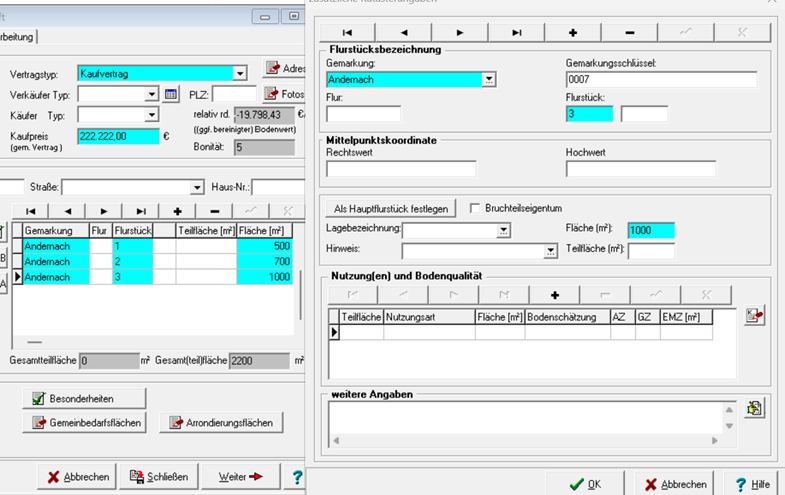The height and width of the screenshot is (495, 785).
Task: Click Gemarkungsschlüssel field 0007
Action: point(661,80)
